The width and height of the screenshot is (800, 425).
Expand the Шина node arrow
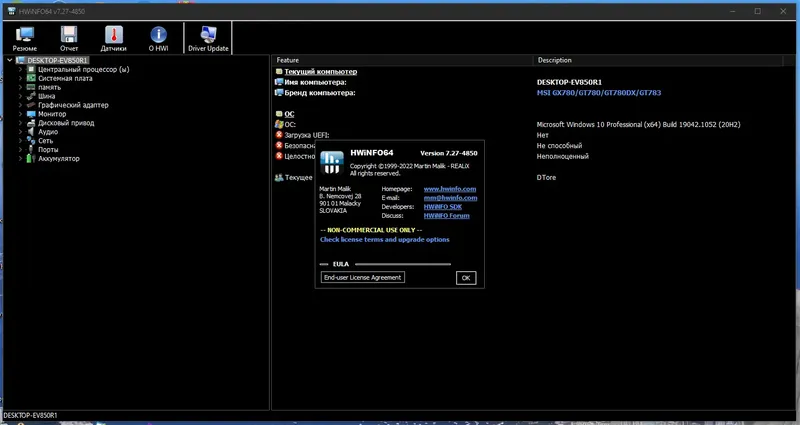20,96
